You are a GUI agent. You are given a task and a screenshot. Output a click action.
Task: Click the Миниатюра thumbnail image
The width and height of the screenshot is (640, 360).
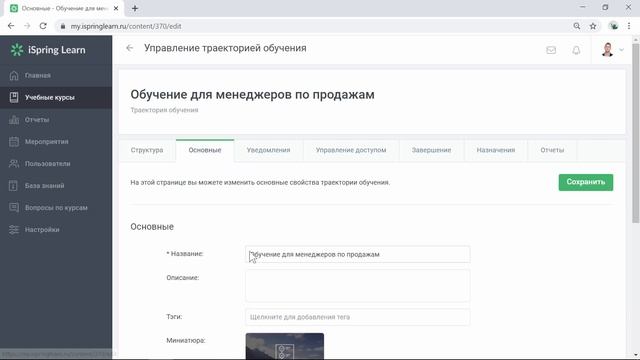(285, 346)
